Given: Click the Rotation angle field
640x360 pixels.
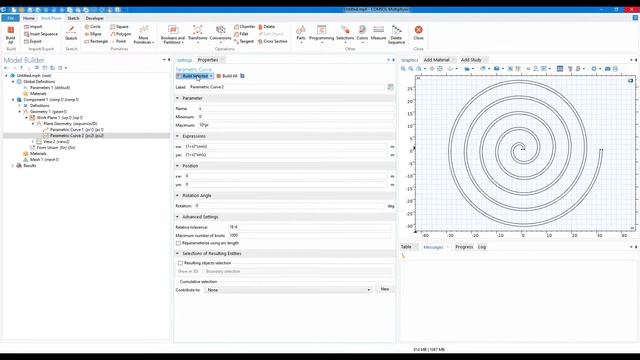Looking at the screenshot, I should click(x=290, y=206).
